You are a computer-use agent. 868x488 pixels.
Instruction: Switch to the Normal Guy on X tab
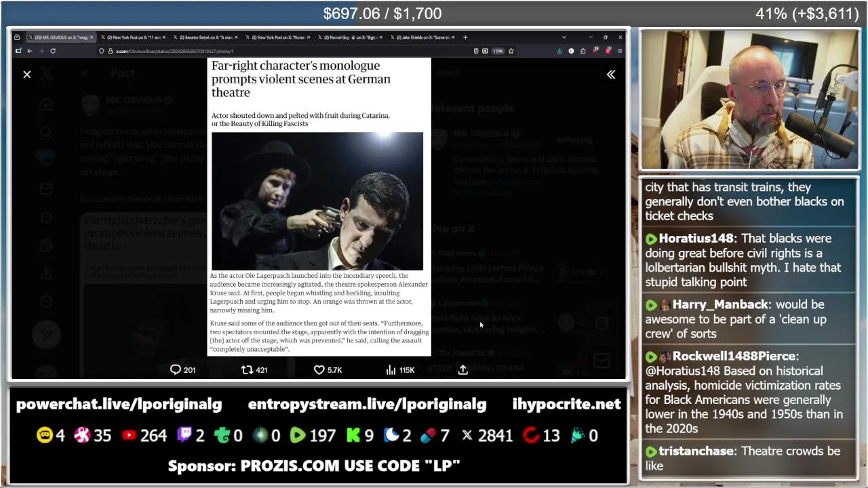tap(351, 37)
